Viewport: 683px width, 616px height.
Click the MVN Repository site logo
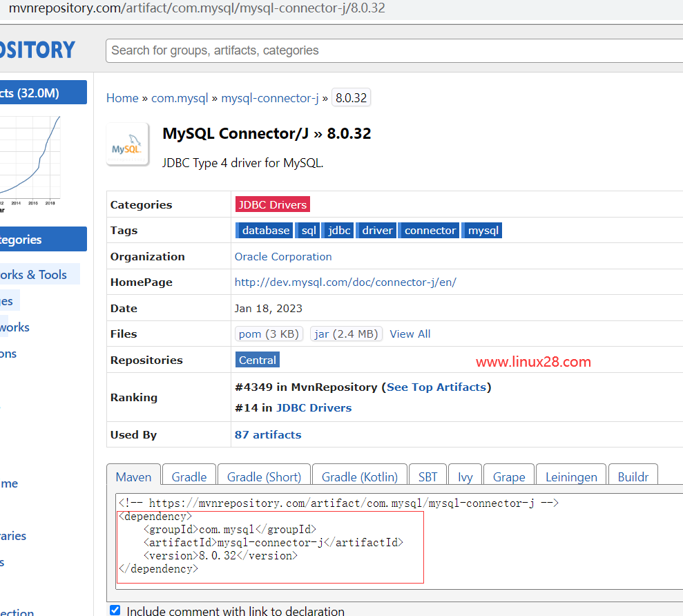tap(37, 50)
